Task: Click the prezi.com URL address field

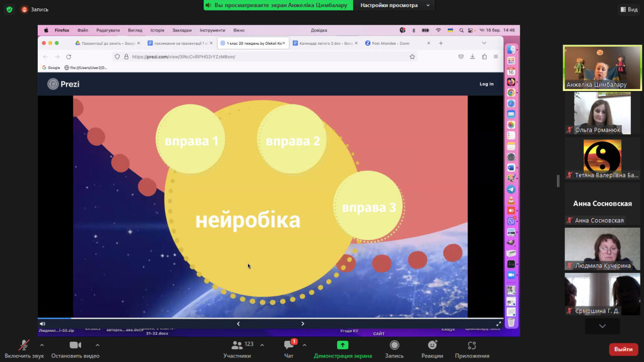Action: pyautogui.click(x=265, y=57)
